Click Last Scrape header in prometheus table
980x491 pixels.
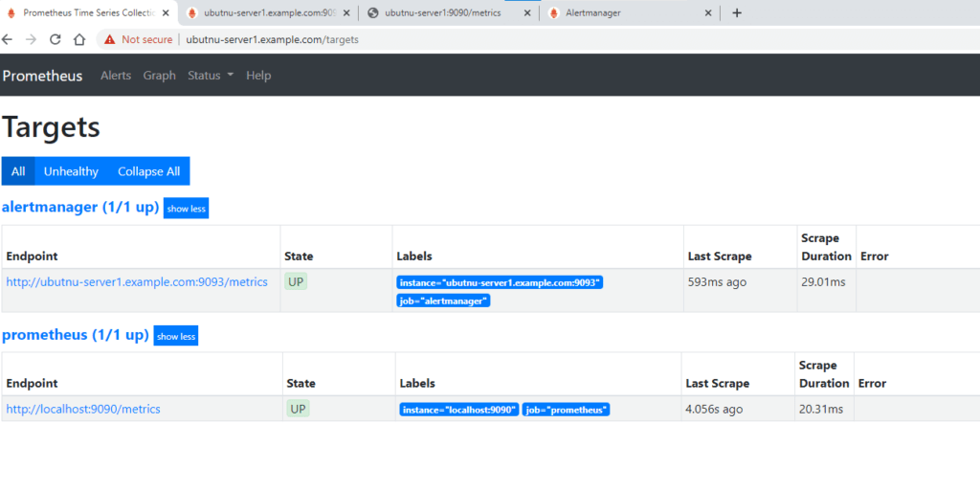717,383
